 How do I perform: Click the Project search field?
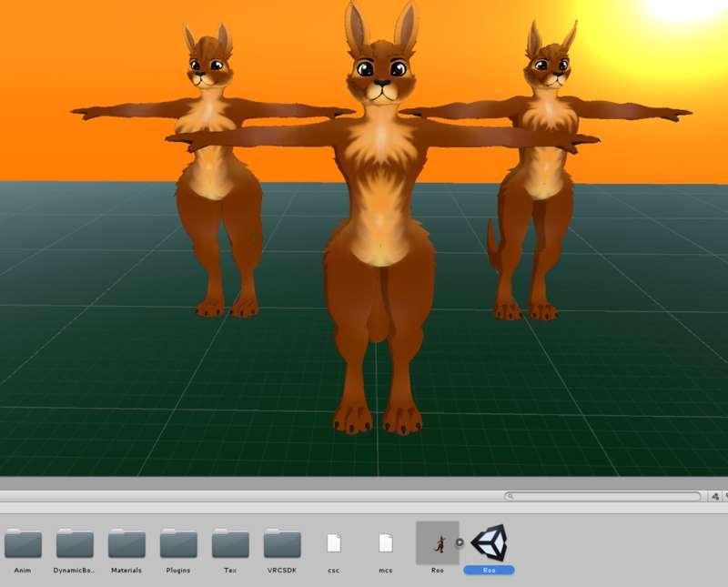(602, 496)
